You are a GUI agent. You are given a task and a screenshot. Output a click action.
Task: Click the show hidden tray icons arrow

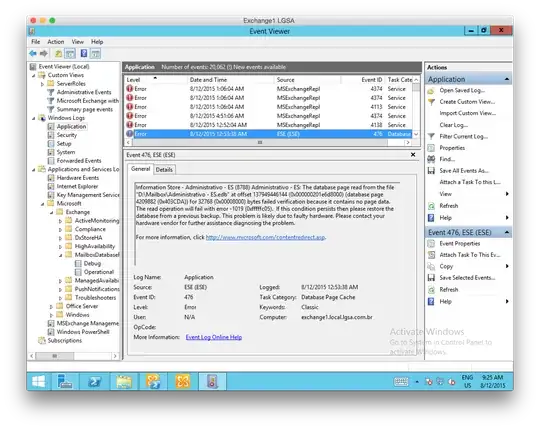click(417, 382)
